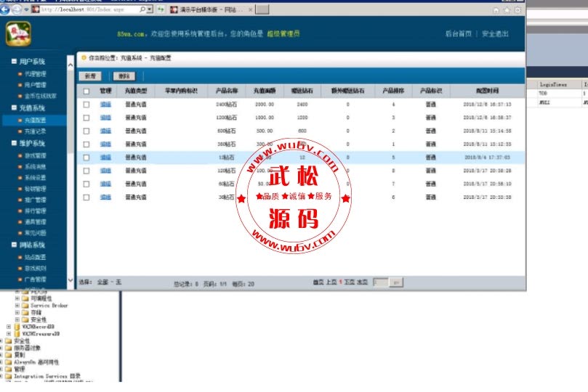The image size is (588, 392).
Task: Click the browser forward arrow
Action: coord(17,9)
